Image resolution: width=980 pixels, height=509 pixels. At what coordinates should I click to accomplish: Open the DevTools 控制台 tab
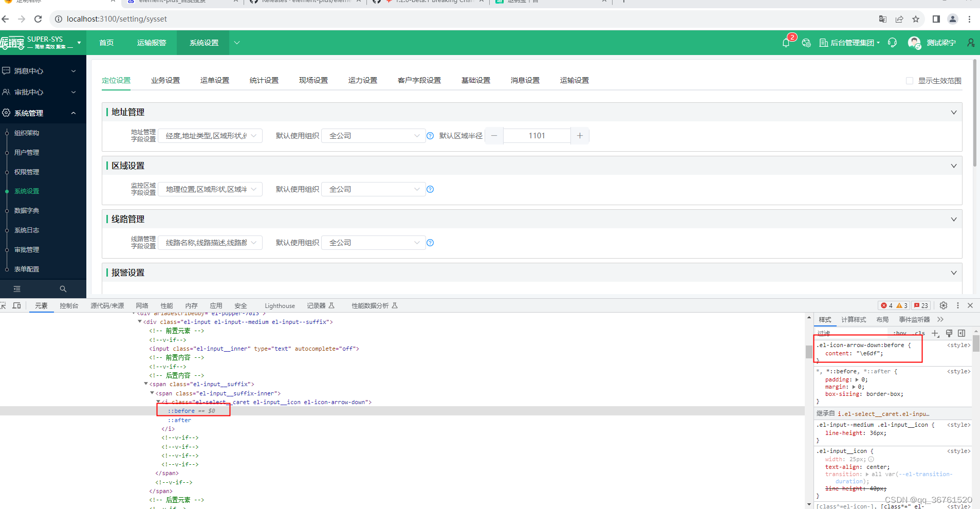tap(69, 305)
